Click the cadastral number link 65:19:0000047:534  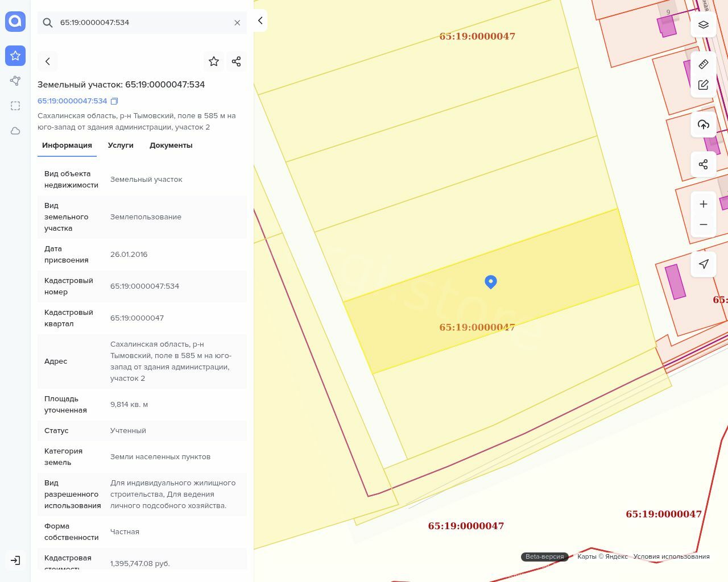[72, 101]
